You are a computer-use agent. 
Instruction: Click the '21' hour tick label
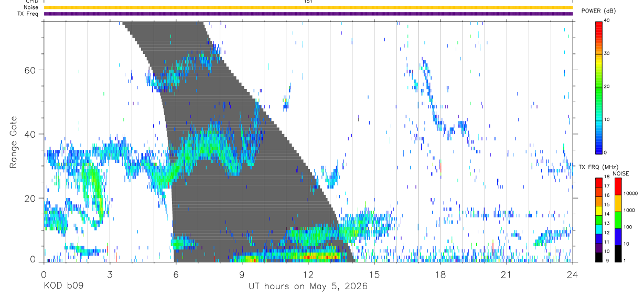pyautogui.click(x=506, y=274)
